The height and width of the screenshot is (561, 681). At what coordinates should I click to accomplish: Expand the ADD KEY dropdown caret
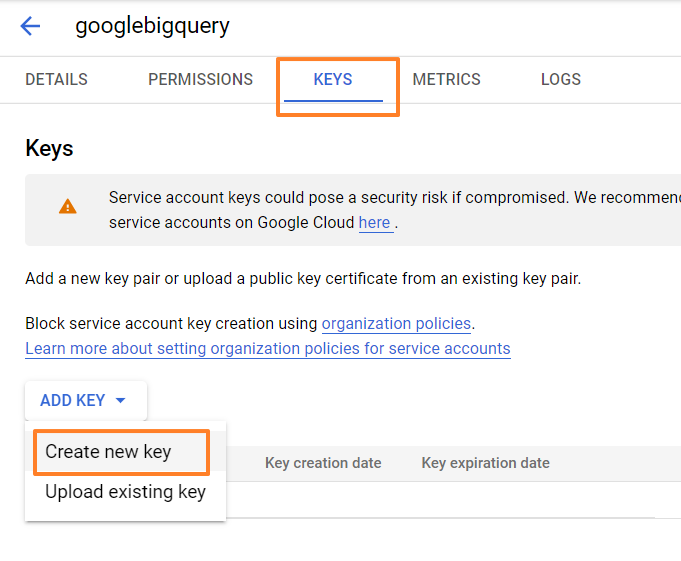(121, 401)
